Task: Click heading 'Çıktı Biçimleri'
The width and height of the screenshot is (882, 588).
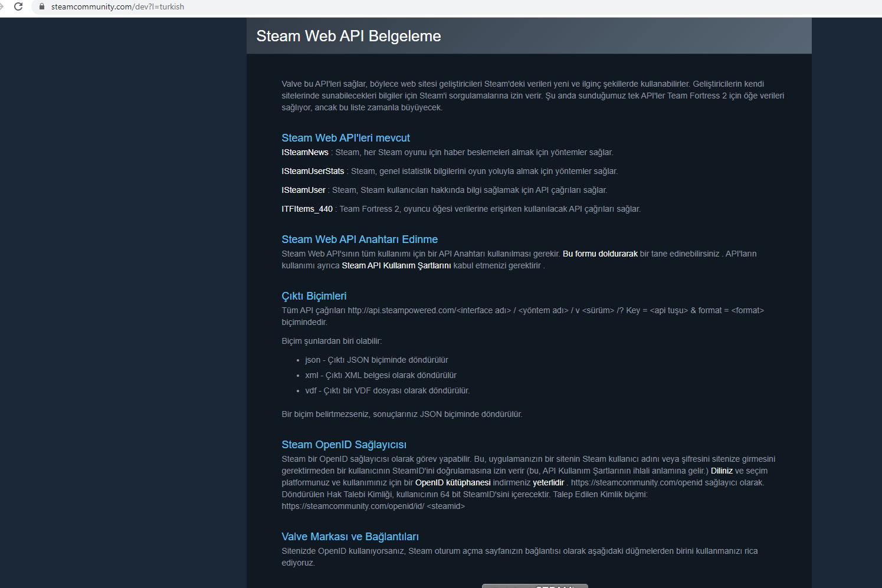Action: tap(314, 296)
